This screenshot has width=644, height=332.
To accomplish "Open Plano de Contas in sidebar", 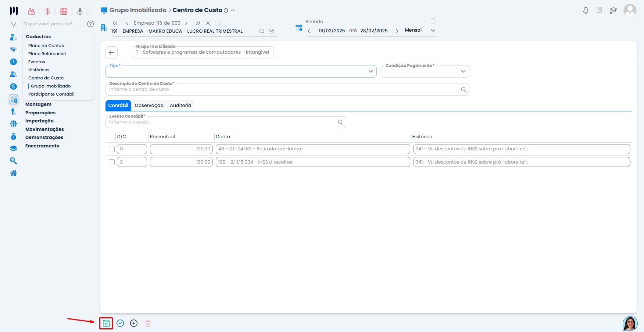I will pyautogui.click(x=46, y=46).
